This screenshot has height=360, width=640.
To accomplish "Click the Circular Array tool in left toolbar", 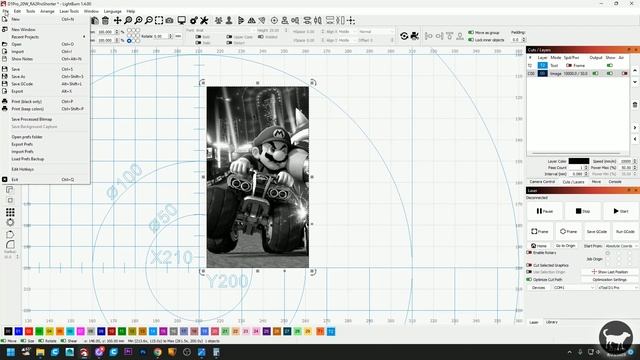I will pyautogui.click(x=10, y=222).
